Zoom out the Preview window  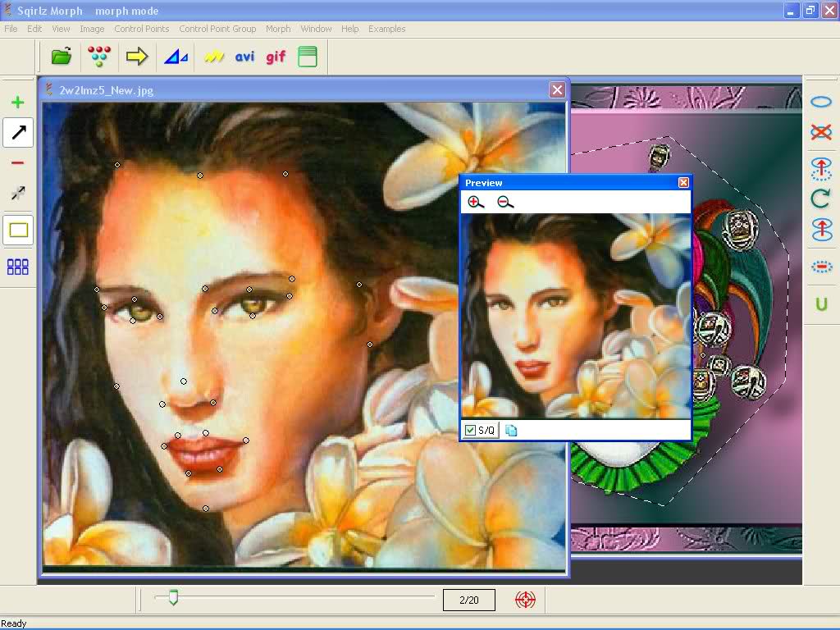tap(505, 202)
